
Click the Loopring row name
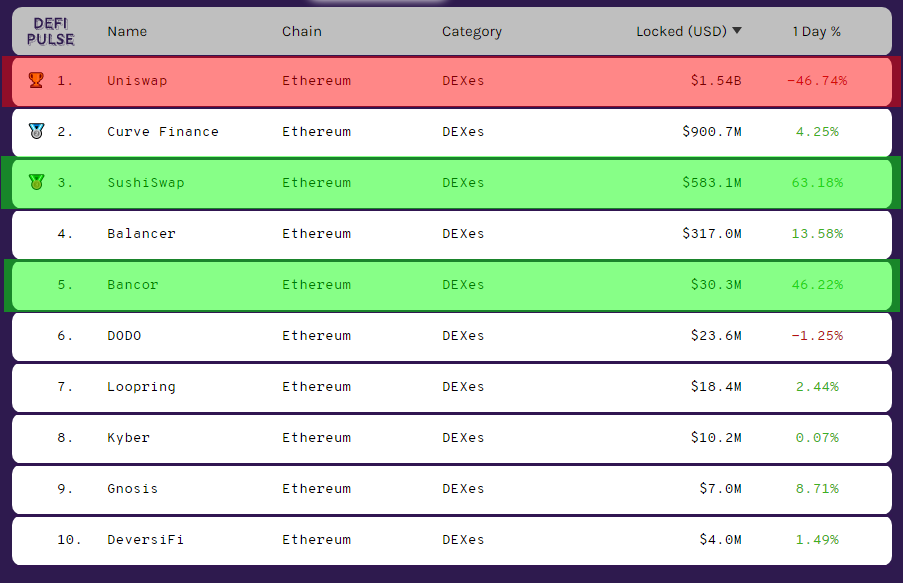pyautogui.click(x=141, y=386)
